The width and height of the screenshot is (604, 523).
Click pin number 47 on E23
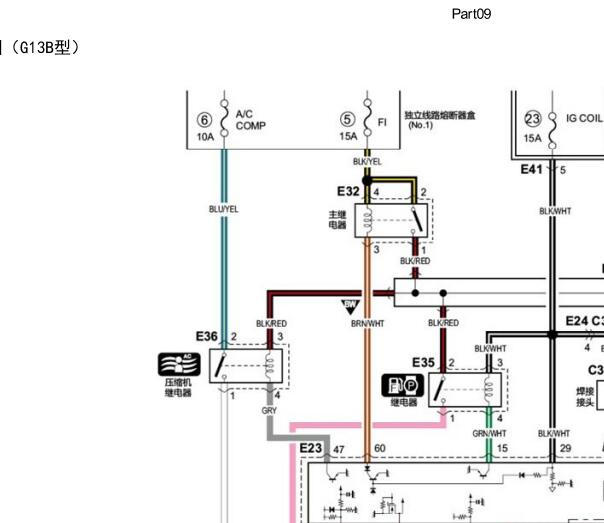click(x=339, y=449)
